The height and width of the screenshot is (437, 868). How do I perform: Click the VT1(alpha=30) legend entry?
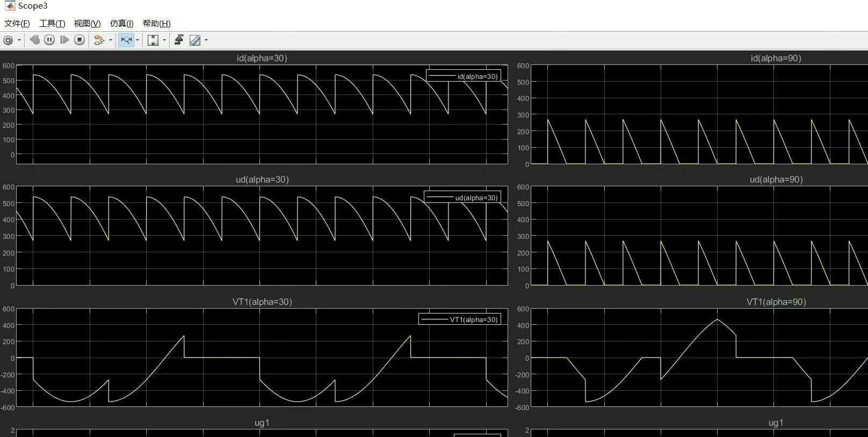(460, 319)
